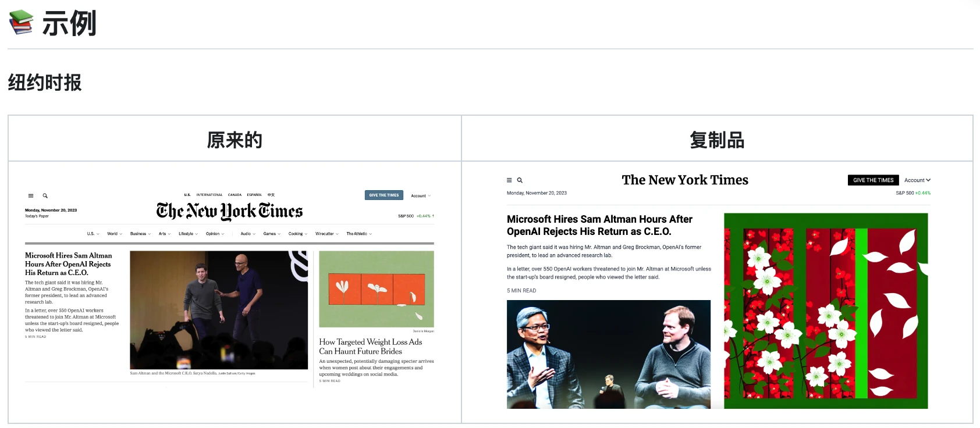Click Today's Paper link under date

(x=37, y=216)
